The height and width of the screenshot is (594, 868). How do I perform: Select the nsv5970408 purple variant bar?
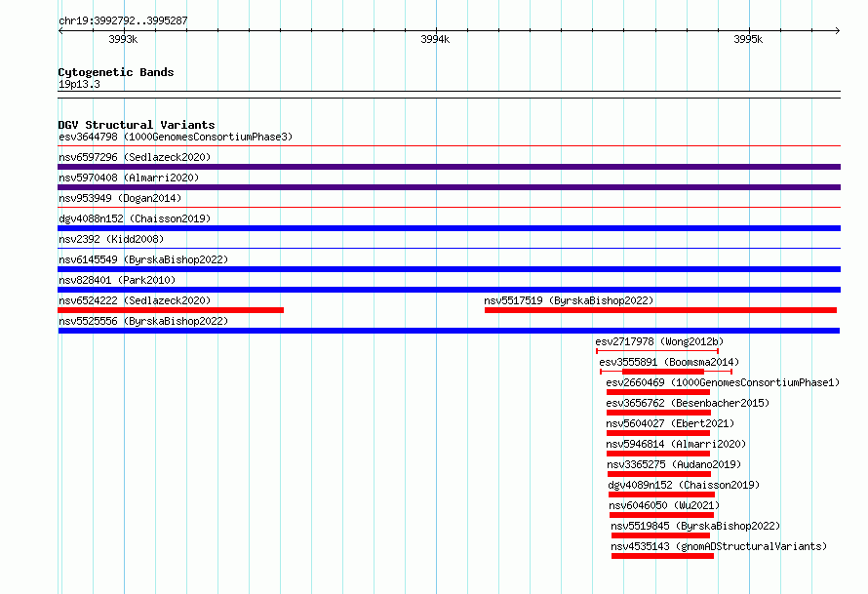point(449,187)
